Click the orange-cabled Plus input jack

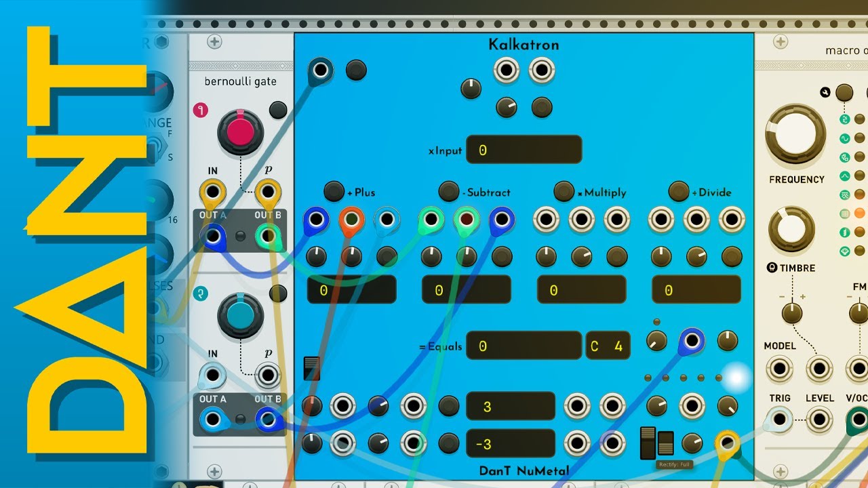[351, 219]
